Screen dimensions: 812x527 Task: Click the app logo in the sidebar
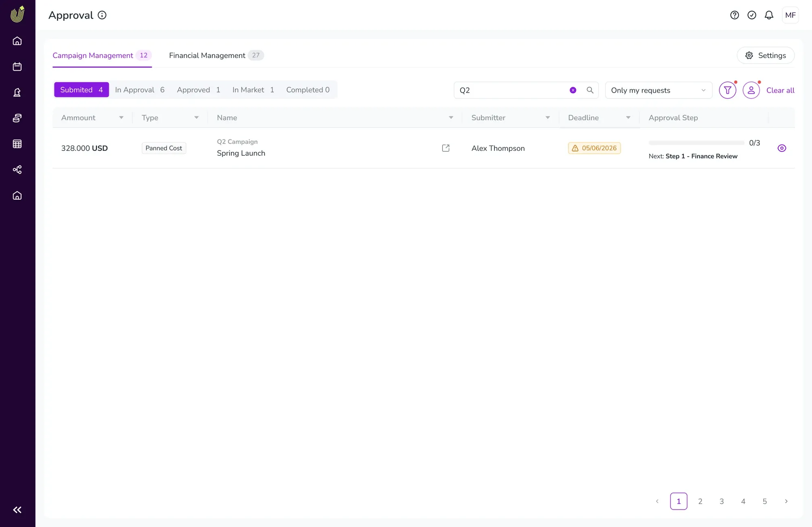[x=17, y=14]
